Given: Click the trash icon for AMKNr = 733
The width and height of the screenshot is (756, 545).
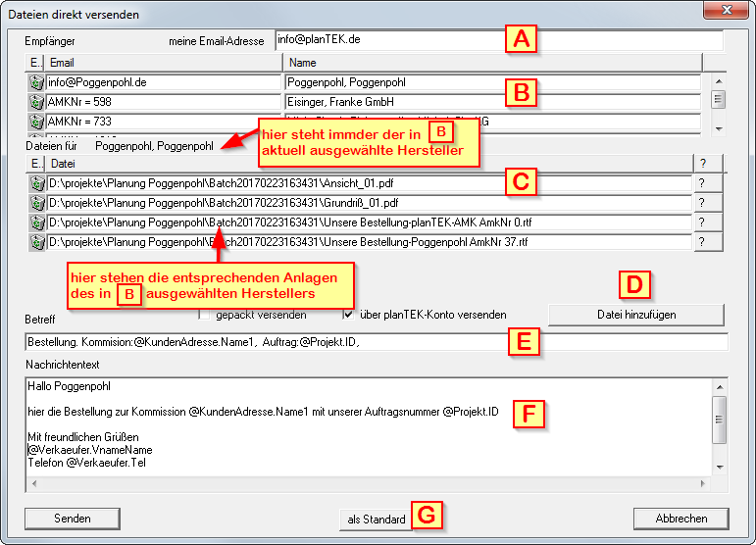Looking at the screenshot, I should pos(37,122).
